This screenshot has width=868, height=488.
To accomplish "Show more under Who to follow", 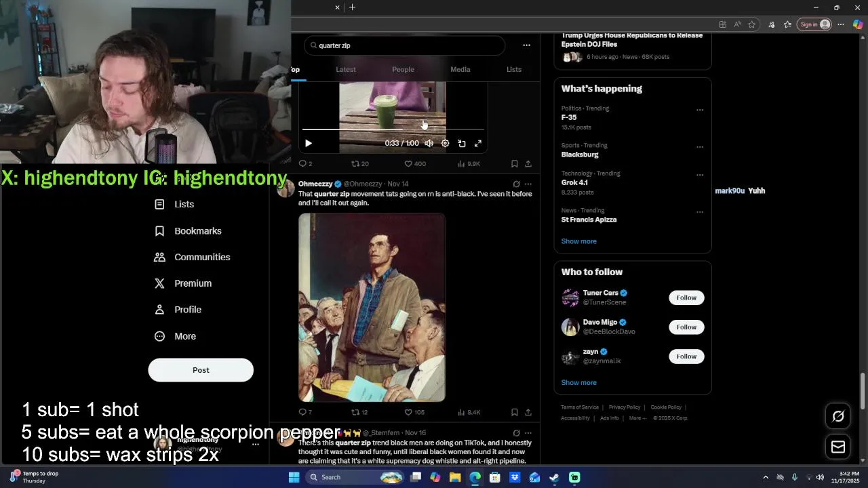I will pyautogui.click(x=579, y=382).
